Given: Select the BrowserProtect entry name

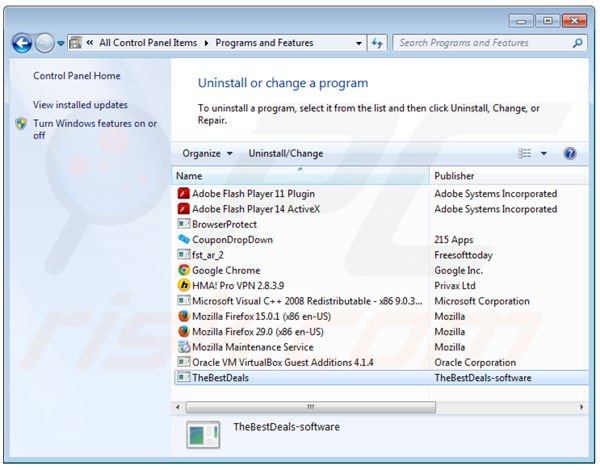Looking at the screenshot, I should (224, 224).
